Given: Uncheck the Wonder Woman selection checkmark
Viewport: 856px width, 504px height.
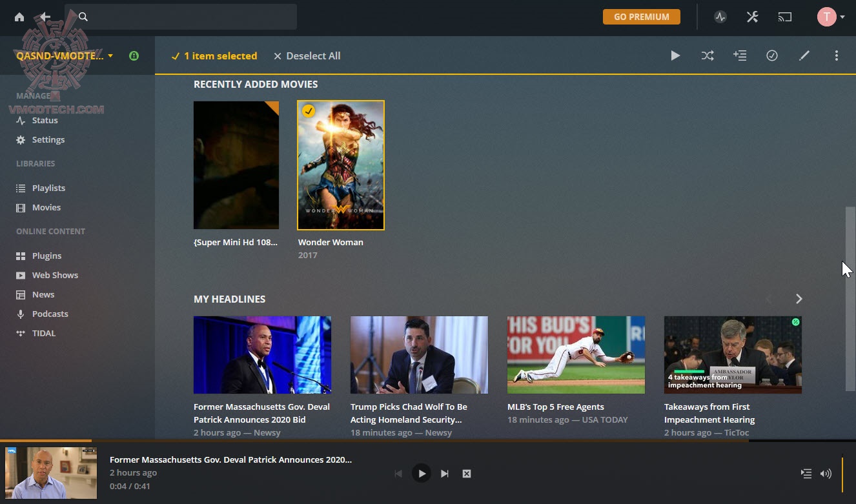Looking at the screenshot, I should pyautogui.click(x=309, y=112).
